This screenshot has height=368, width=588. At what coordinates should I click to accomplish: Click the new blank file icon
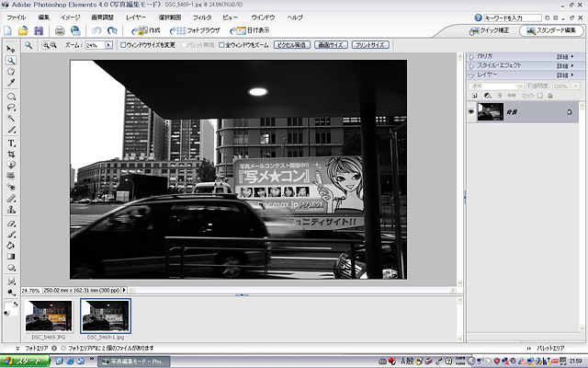click(7, 30)
